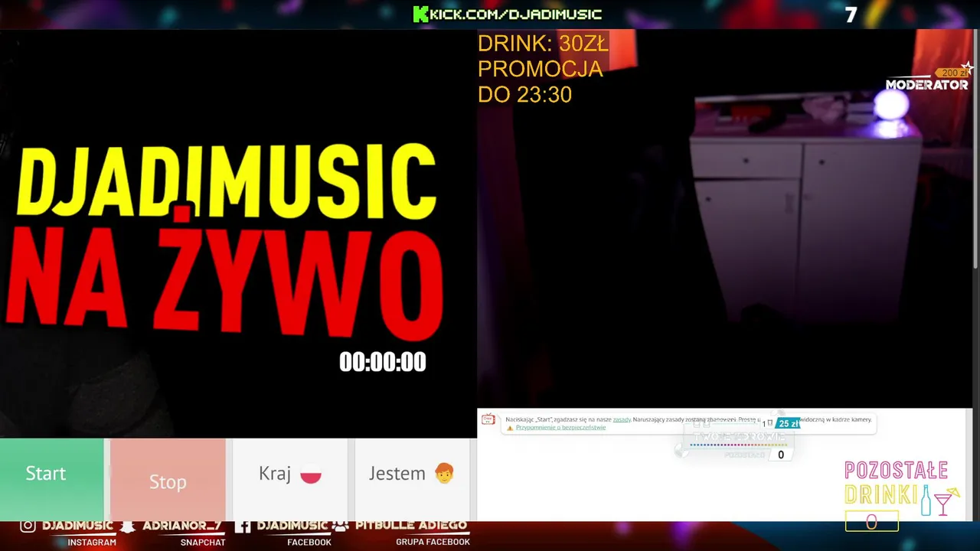The width and height of the screenshot is (980, 551).
Task: Click the green Start button
Action: click(x=51, y=479)
